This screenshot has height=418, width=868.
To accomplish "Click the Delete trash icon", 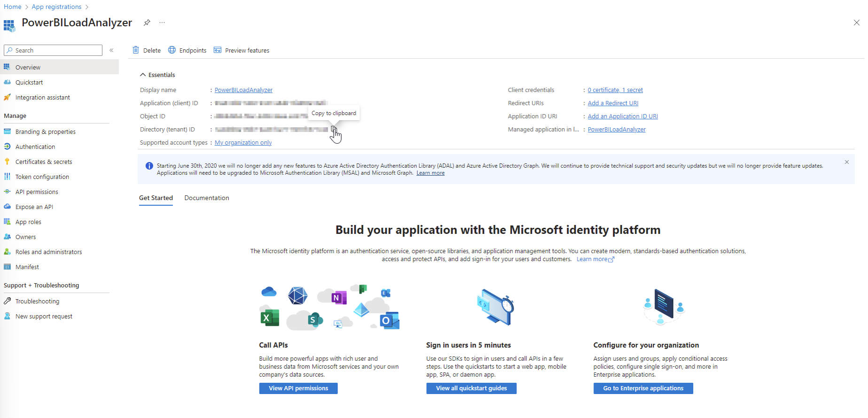I will (136, 50).
